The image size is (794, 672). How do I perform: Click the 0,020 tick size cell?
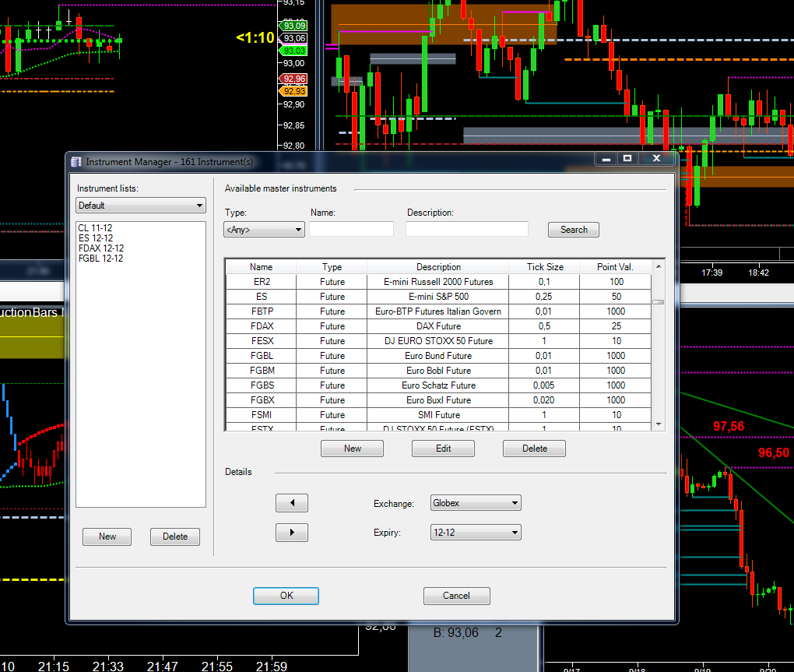tap(544, 400)
